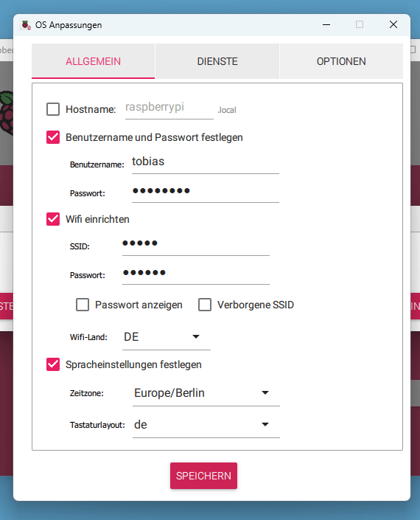The image size is (420, 520).
Task: Check Passwort anzeigen option
Action: (x=83, y=305)
